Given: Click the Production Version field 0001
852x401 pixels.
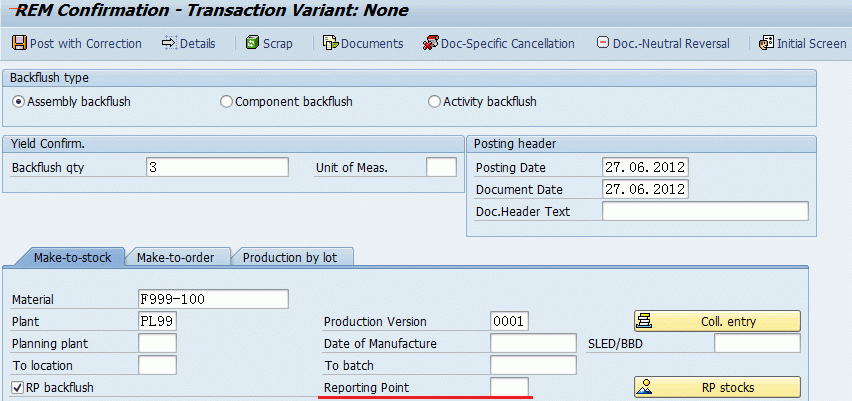Looking at the screenshot, I should [x=509, y=321].
